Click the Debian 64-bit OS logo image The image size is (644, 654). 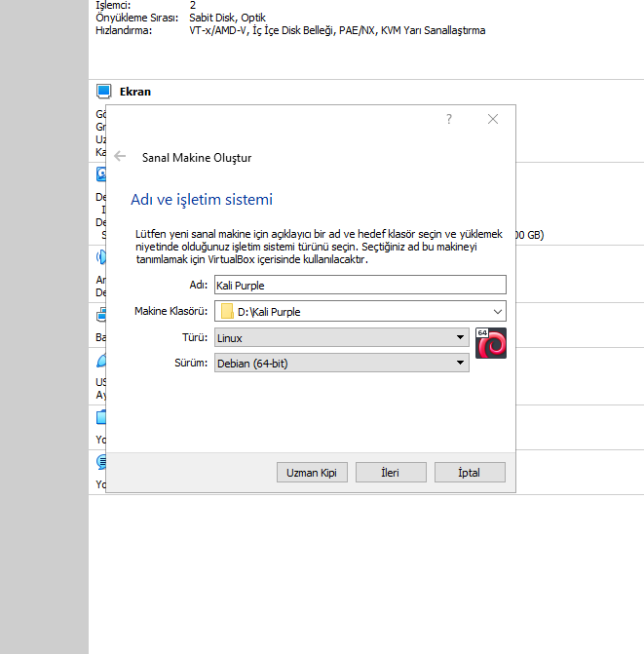pos(491,343)
